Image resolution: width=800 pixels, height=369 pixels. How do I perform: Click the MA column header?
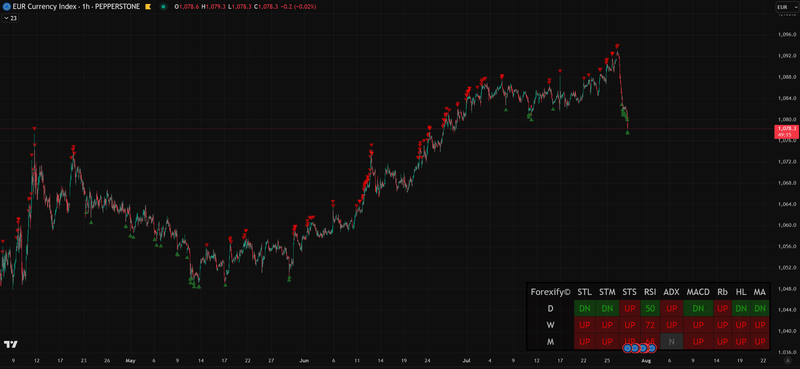tap(760, 292)
